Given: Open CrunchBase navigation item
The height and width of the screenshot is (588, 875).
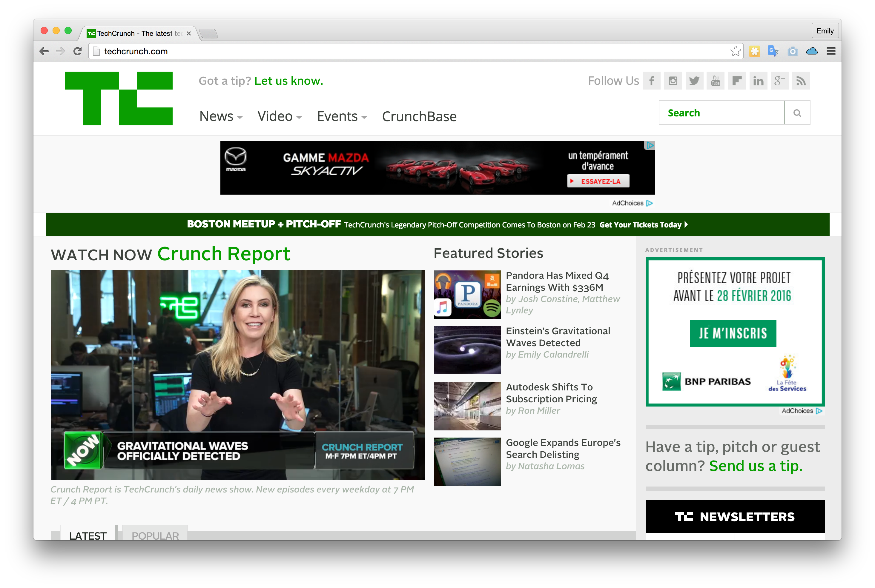Looking at the screenshot, I should 419,117.
